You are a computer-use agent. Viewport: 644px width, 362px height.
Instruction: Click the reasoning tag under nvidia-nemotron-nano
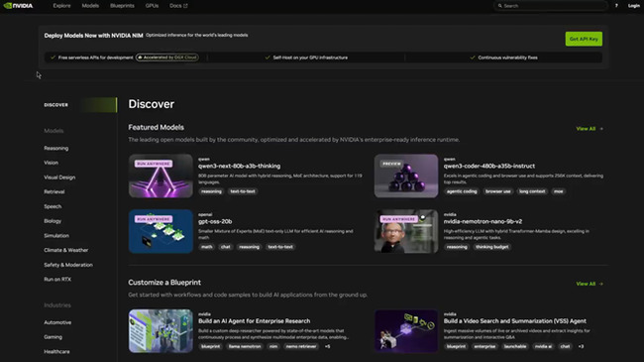coord(457,247)
